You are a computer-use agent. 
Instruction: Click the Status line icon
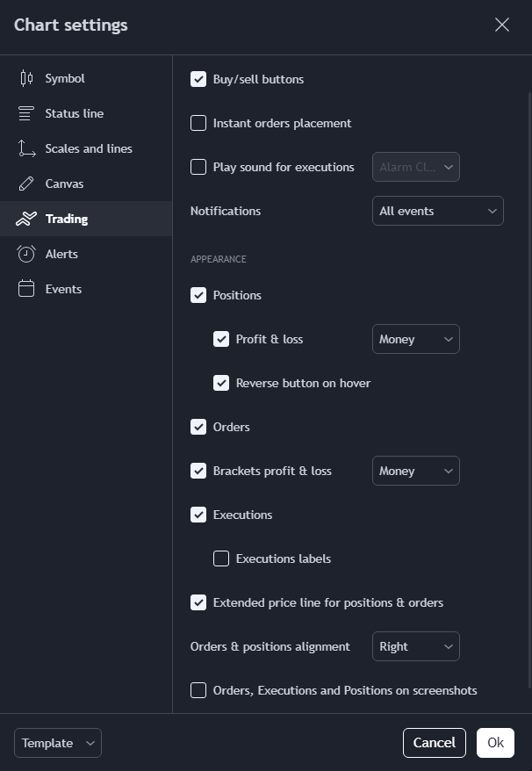26,113
